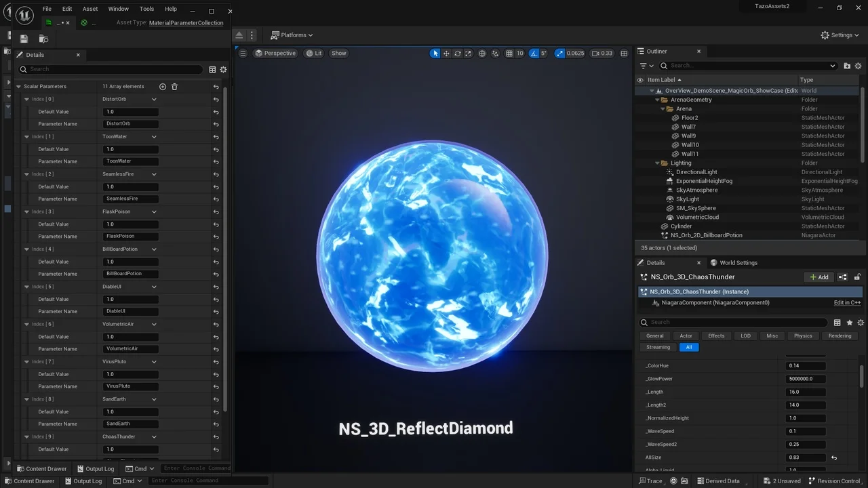
Task: Click the trash icon to empty Scalar Parameters
Action: point(174,87)
